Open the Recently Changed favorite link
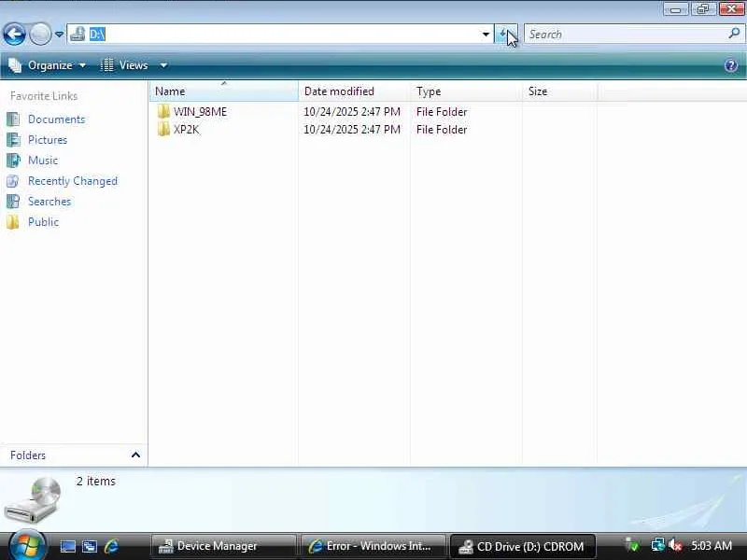The image size is (747, 560). [73, 181]
